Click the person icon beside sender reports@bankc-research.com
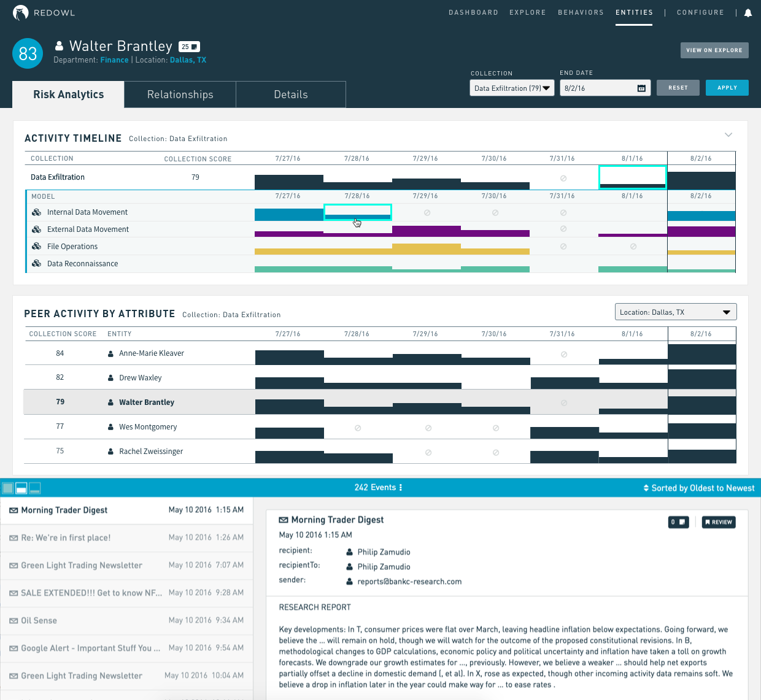 click(x=350, y=582)
